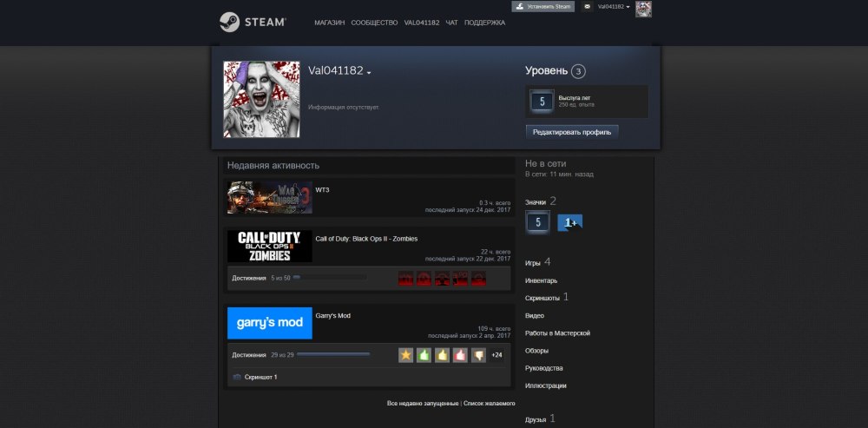Click the 5 years badge under Значки
Image resolution: width=868 pixels, height=428 pixels.
pos(537,223)
